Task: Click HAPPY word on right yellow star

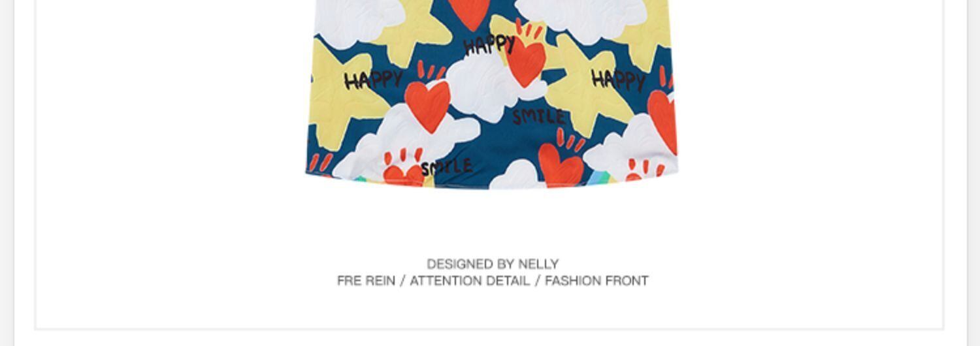Action: click(x=619, y=80)
